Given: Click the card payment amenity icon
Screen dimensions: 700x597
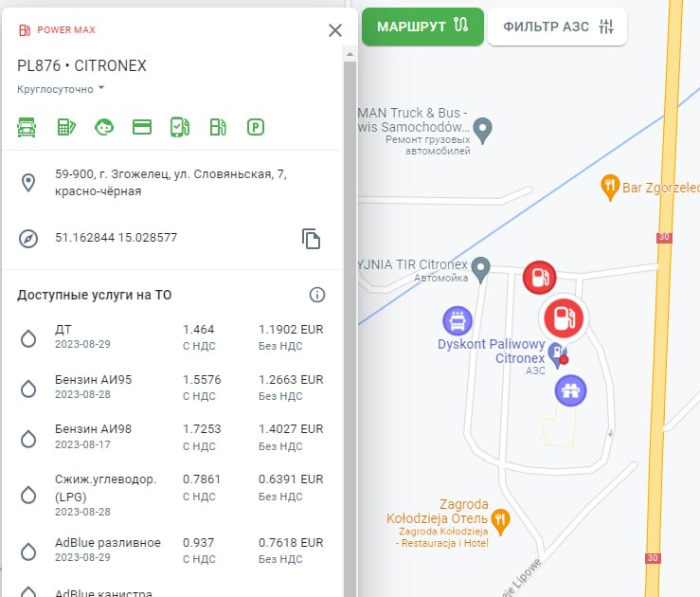Looking at the screenshot, I should (x=142, y=127).
